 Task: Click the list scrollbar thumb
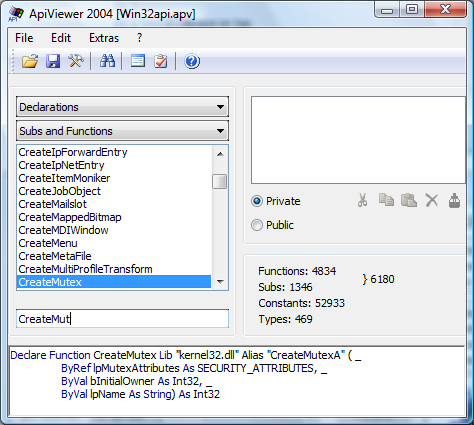pyautogui.click(x=220, y=181)
